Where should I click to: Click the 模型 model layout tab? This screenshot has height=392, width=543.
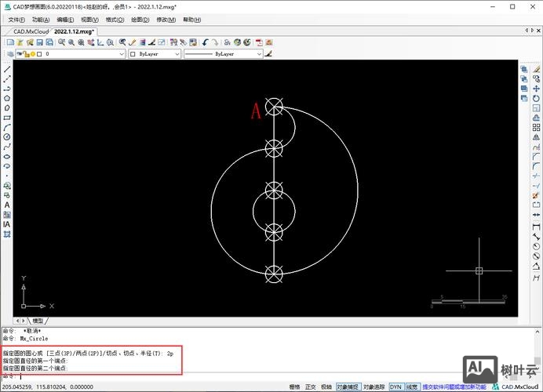pos(38,321)
